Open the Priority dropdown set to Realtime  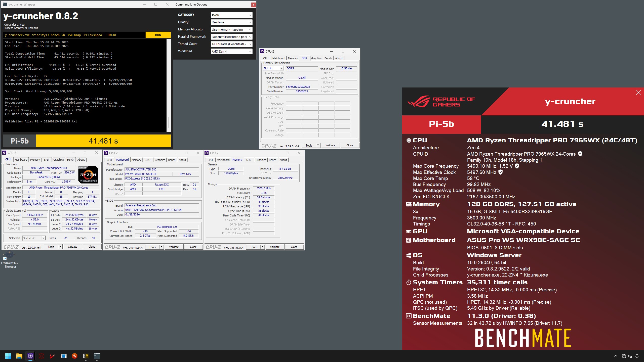tap(231, 22)
